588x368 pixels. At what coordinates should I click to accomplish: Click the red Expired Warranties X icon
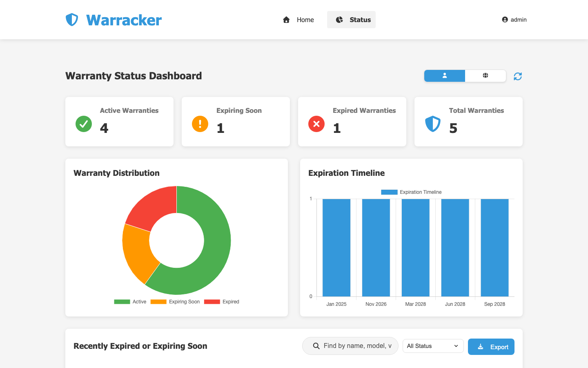tap(316, 124)
